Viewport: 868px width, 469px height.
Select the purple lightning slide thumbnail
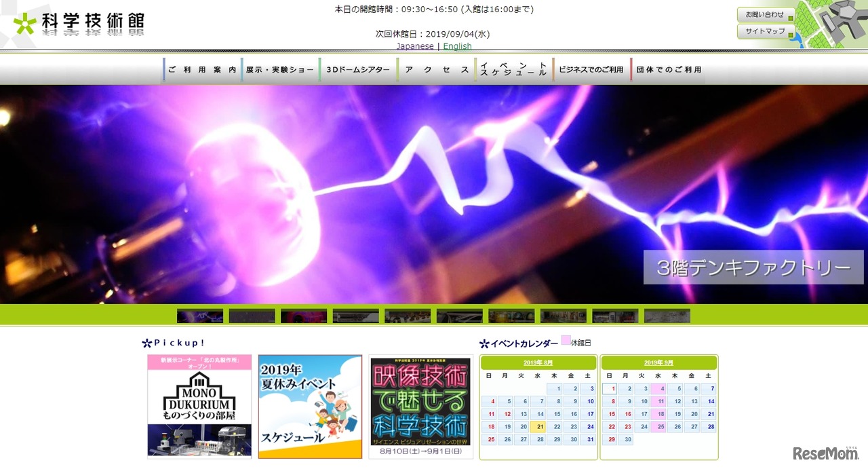click(200, 316)
